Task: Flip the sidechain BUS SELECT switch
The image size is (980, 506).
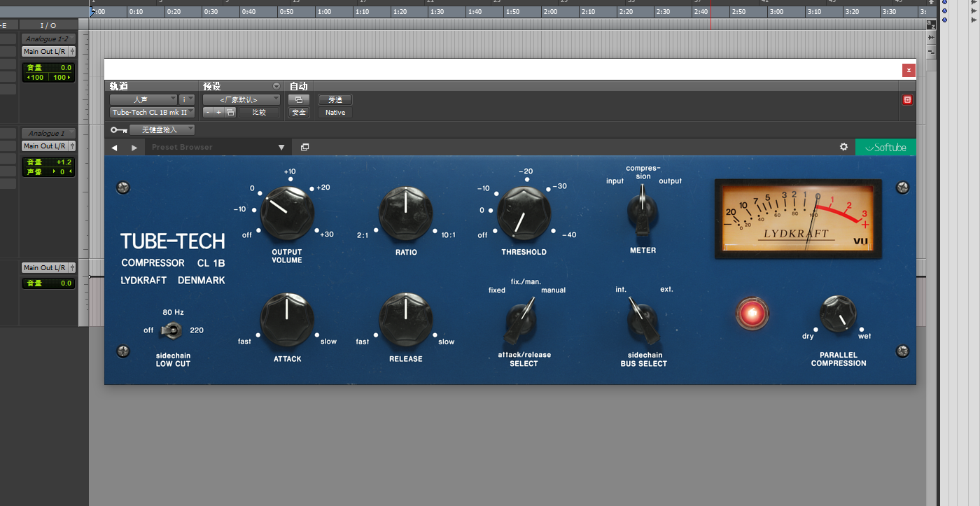Action: coord(642,321)
